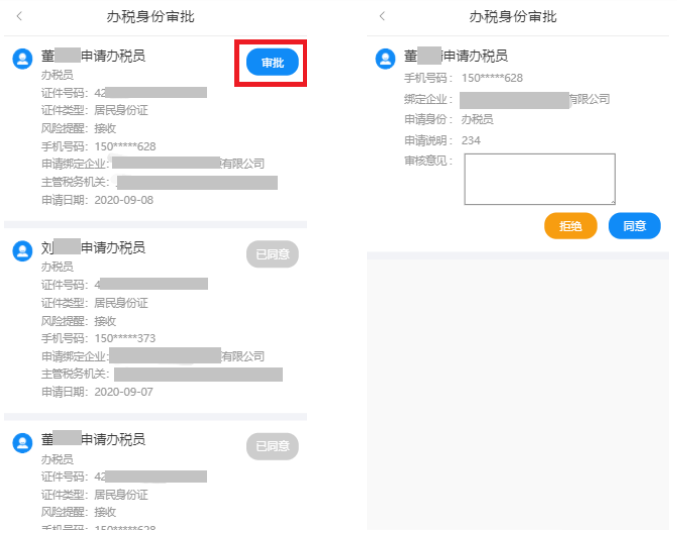Click avatar icon of third applicant in list
The height and width of the screenshot is (542, 677).
tap(22, 443)
